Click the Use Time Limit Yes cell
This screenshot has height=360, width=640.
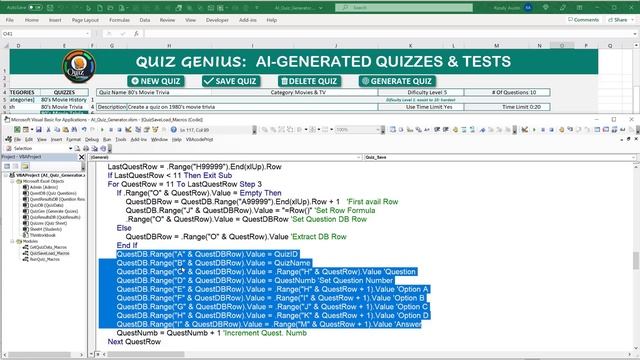(x=421, y=107)
